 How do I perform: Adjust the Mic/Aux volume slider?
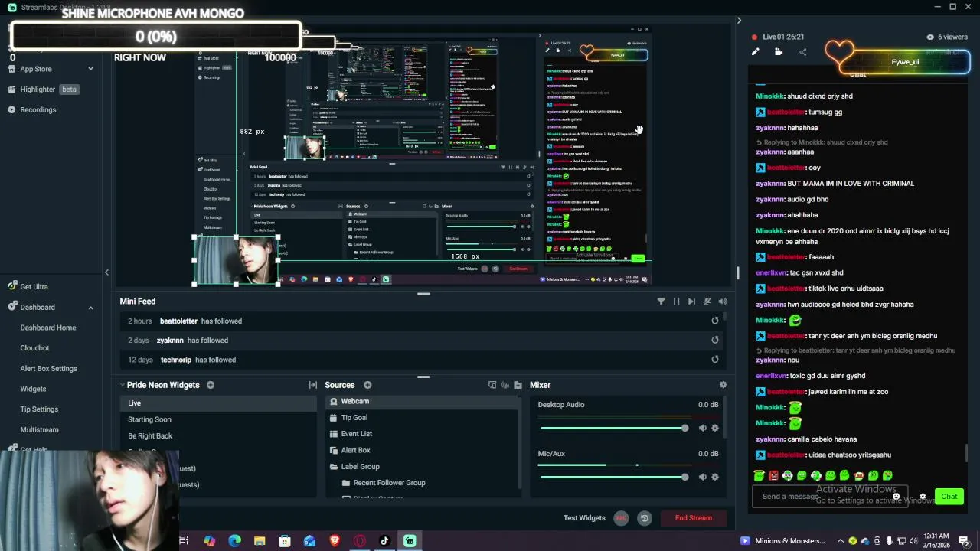point(613,477)
